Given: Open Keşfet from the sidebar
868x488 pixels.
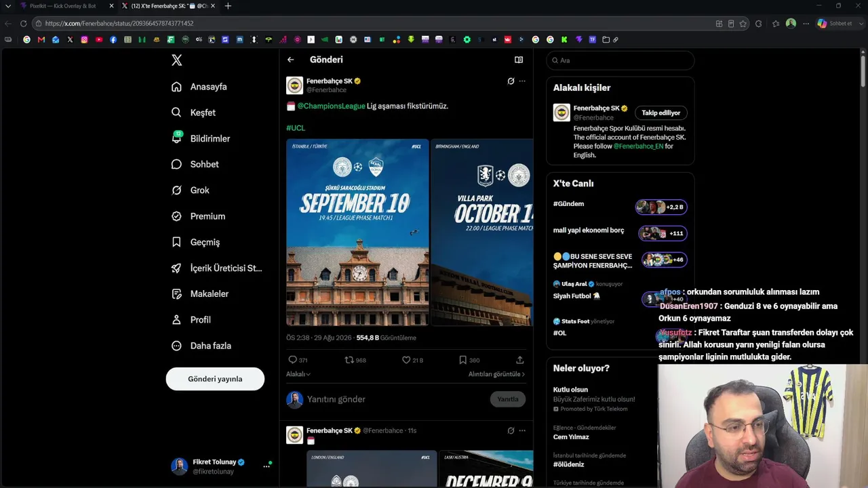Looking at the screenshot, I should [x=194, y=113].
